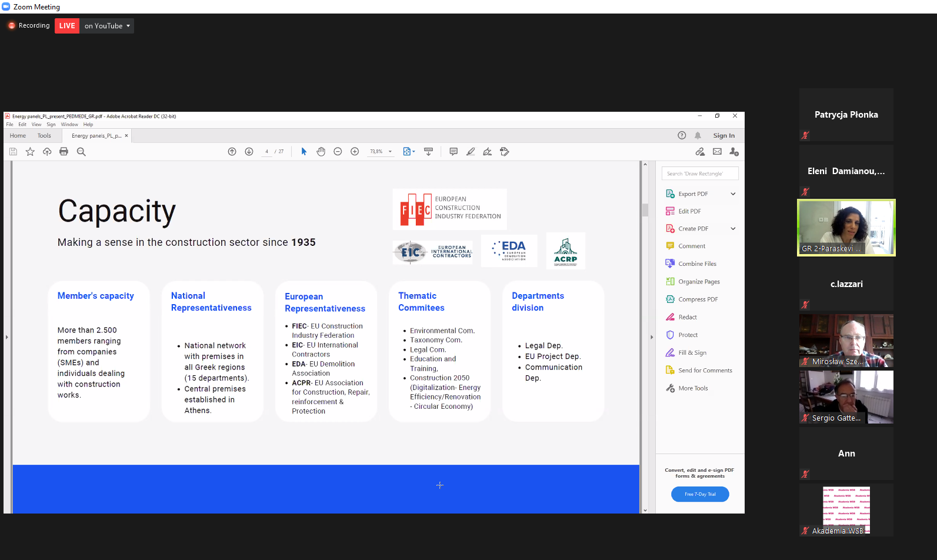The height and width of the screenshot is (560, 937).
Task: Expand the Create PDF options
Action: (733, 229)
